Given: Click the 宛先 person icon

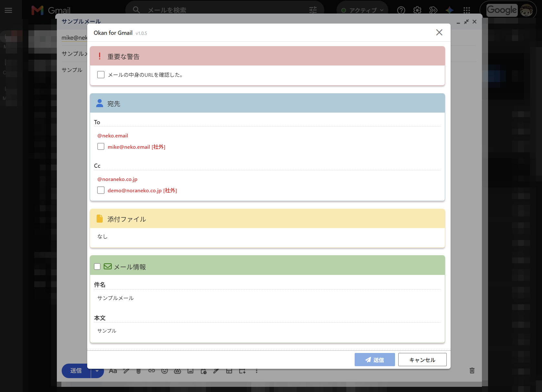Looking at the screenshot, I should coord(99,103).
